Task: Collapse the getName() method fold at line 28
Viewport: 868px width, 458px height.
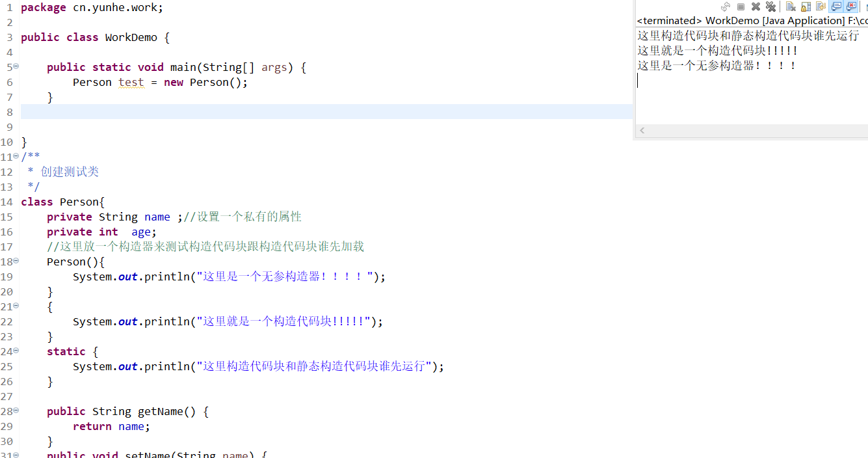Action: point(16,411)
